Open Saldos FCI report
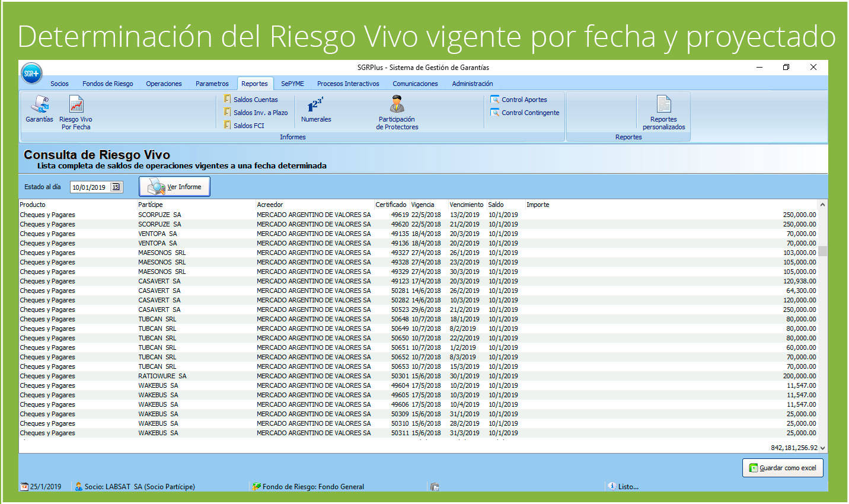This screenshot has width=849, height=504. [248, 126]
